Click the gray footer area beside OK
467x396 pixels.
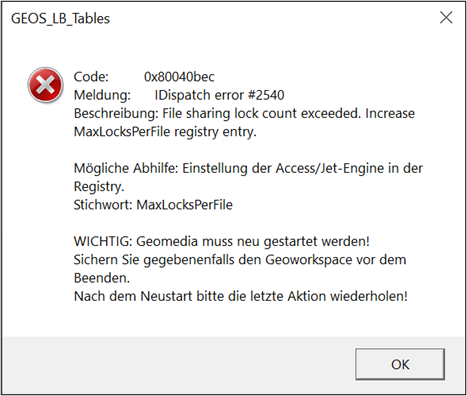(177, 364)
